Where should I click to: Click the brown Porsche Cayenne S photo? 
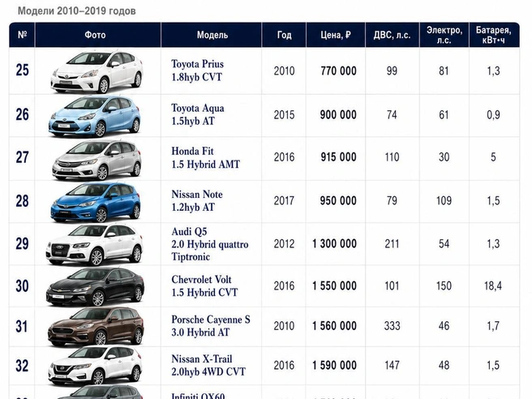point(96,326)
